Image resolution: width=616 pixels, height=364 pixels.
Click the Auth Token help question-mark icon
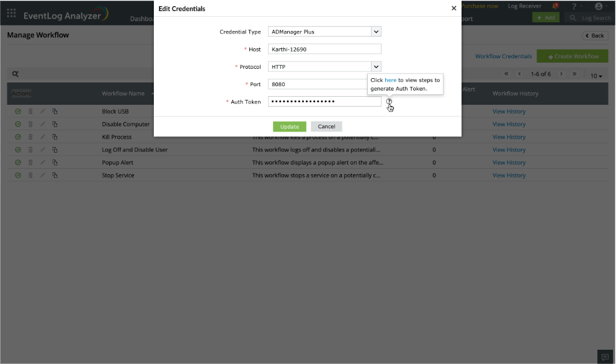[x=389, y=101]
